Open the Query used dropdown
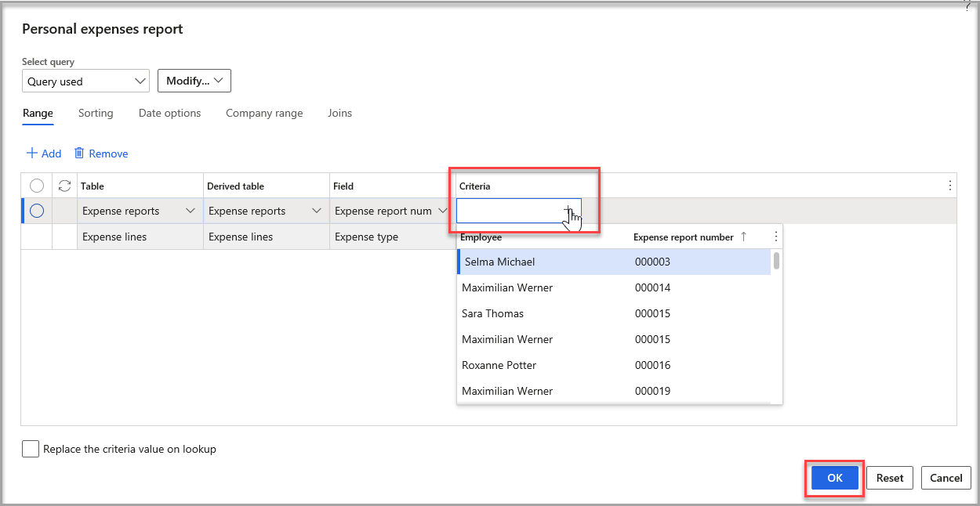The width and height of the screenshot is (980, 506). [85, 81]
